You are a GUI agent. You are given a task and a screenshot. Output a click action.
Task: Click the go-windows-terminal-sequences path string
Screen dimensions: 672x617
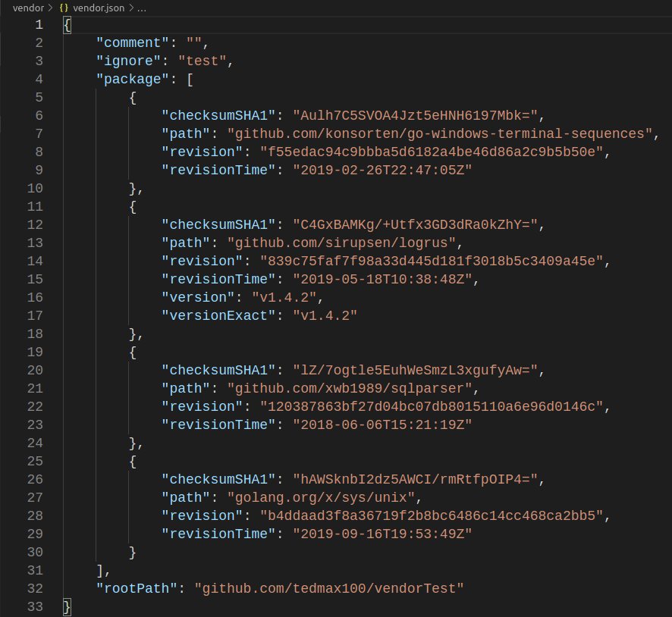pyautogui.click(x=440, y=133)
